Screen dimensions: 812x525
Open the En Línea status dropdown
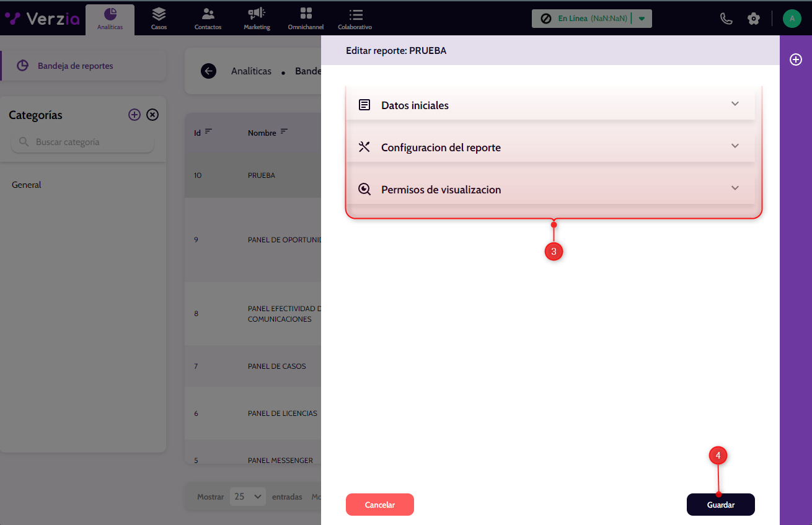point(642,19)
